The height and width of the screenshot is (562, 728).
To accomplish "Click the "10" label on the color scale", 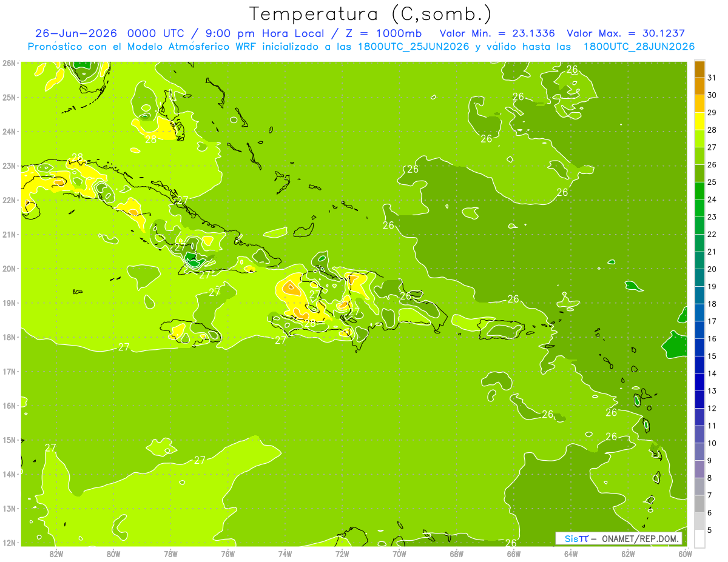I will [x=712, y=443].
